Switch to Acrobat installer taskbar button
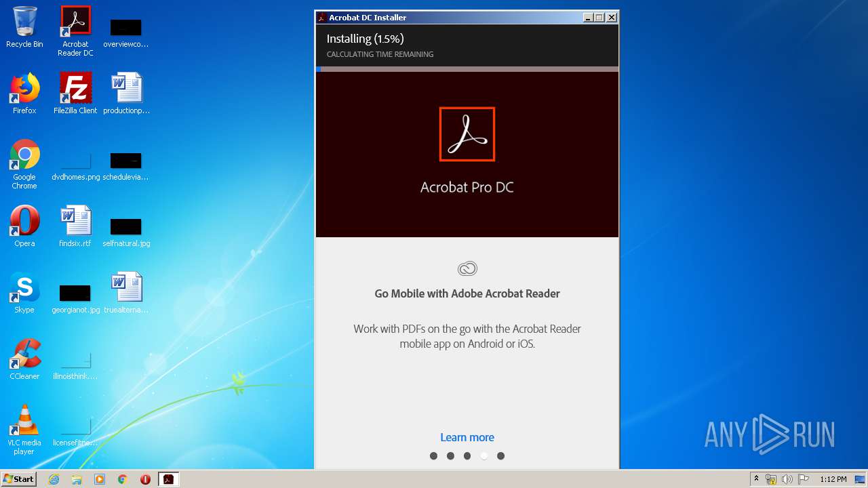The width and height of the screenshot is (868, 488). coord(168,479)
